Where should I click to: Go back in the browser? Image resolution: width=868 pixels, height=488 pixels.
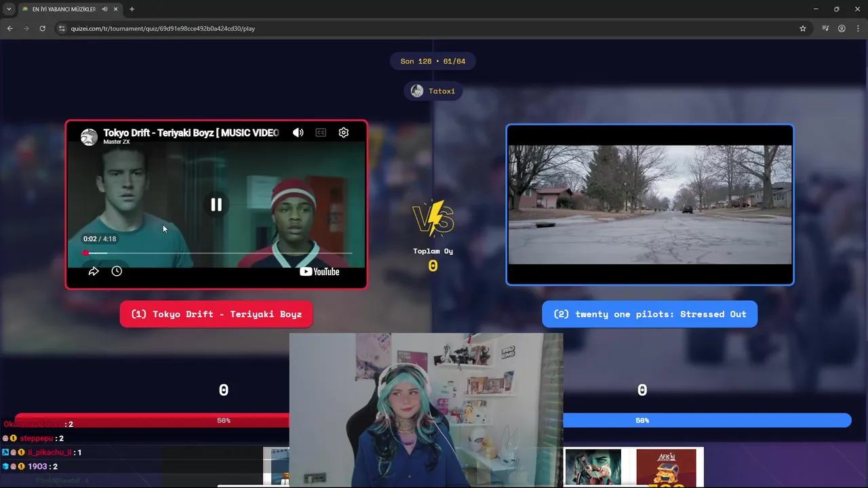[x=9, y=28]
